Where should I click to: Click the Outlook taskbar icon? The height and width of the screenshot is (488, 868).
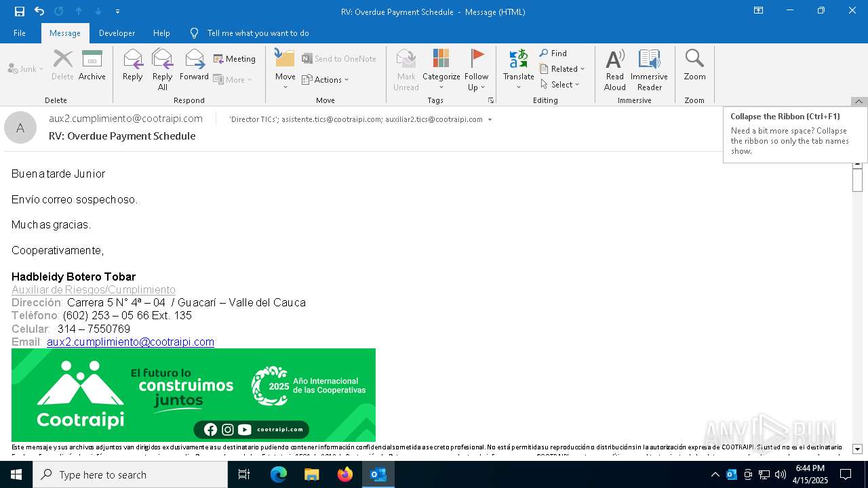tap(378, 474)
